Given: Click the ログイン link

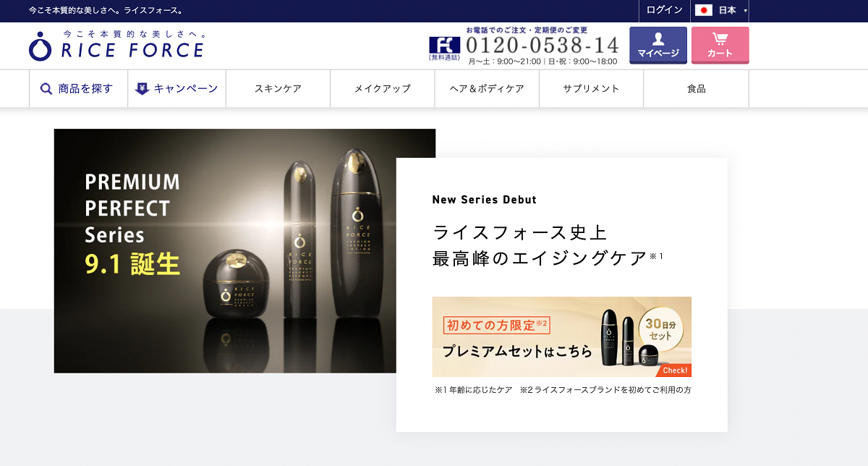Looking at the screenshot, I should pos(664,10).
